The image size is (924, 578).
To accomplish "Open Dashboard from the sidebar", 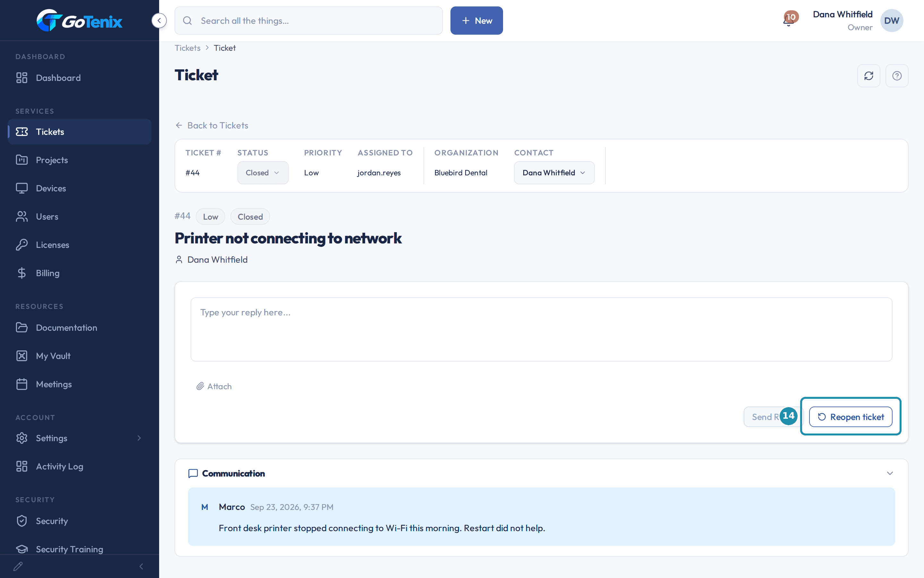I will click(80, 78).
